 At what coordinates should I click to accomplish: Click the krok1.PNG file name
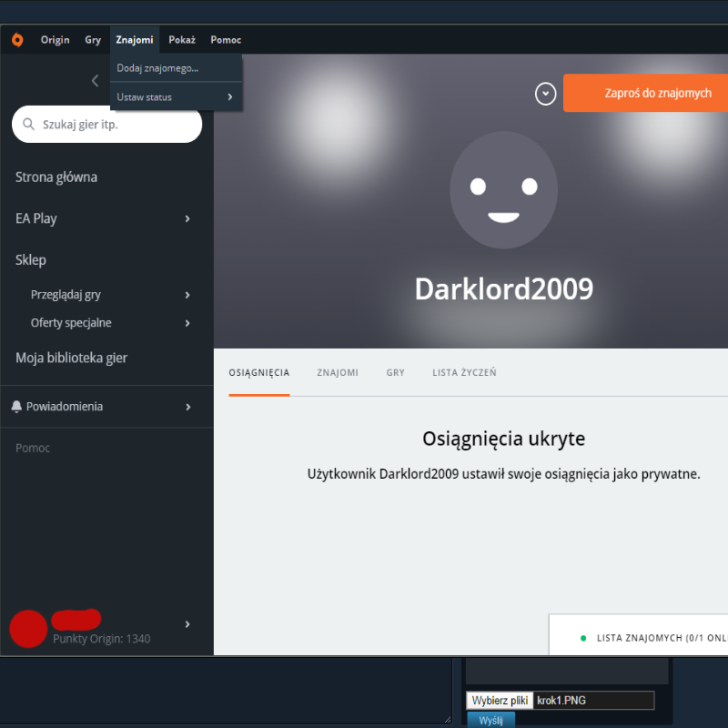pyautogui.click(x=561, y=701)
